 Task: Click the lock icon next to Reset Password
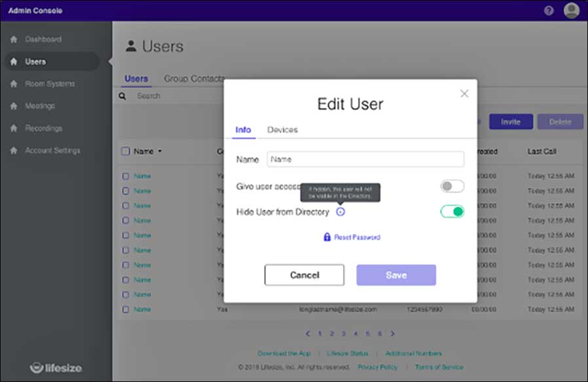pyautogui.click(x=327, y=237)
